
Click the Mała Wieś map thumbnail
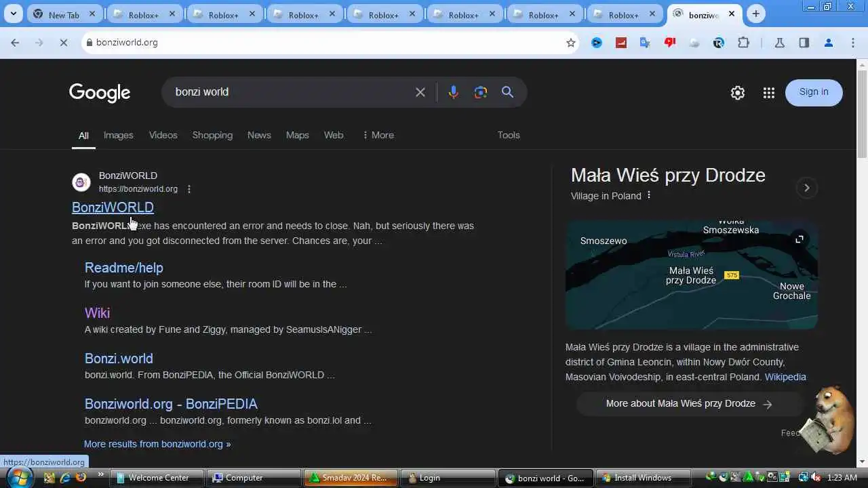pos(692,274)
